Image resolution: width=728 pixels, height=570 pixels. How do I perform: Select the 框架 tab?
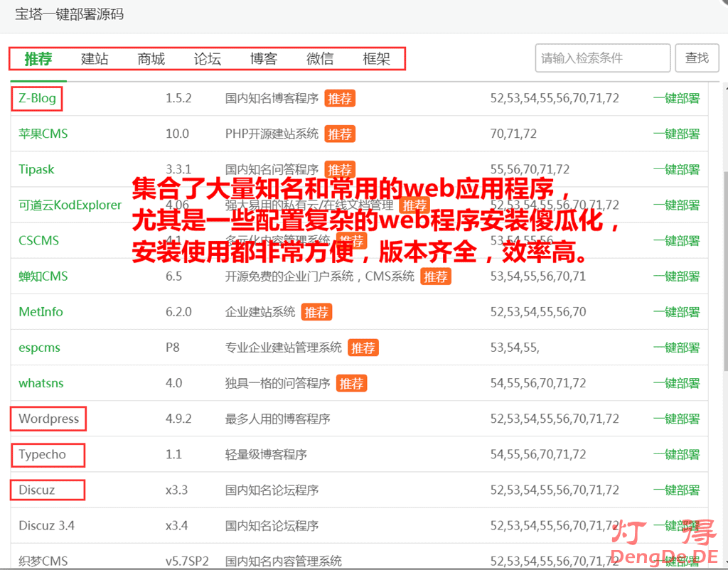pos(376,59)
